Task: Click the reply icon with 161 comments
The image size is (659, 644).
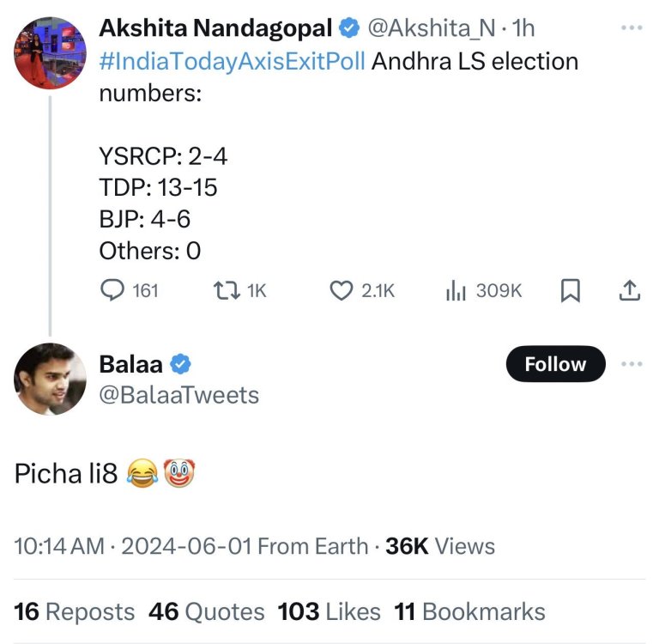Action: click(113, 291)
